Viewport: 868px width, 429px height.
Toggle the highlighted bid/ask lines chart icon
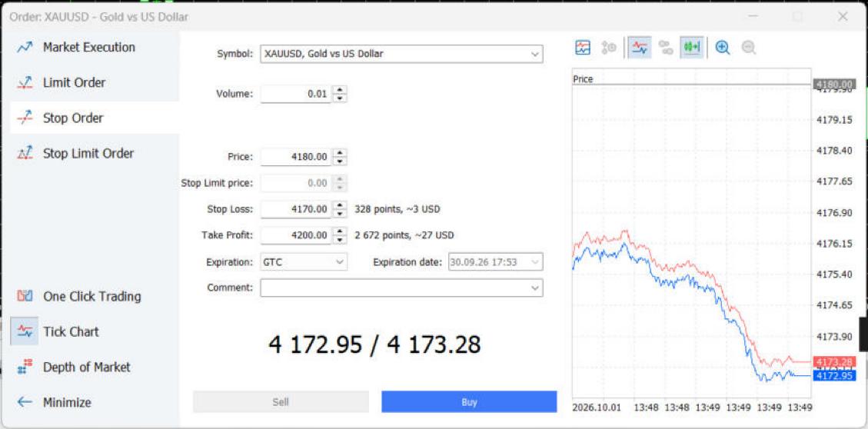(x=640, y=48)
